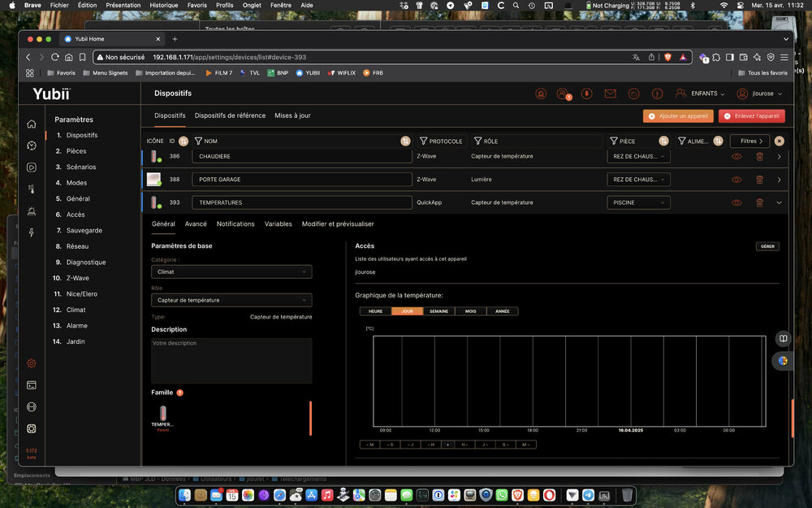The width and height of the screenshot is (812, 508).
Task: Open the home dashboard icon in sidebar
Action: tap(31, 124)
